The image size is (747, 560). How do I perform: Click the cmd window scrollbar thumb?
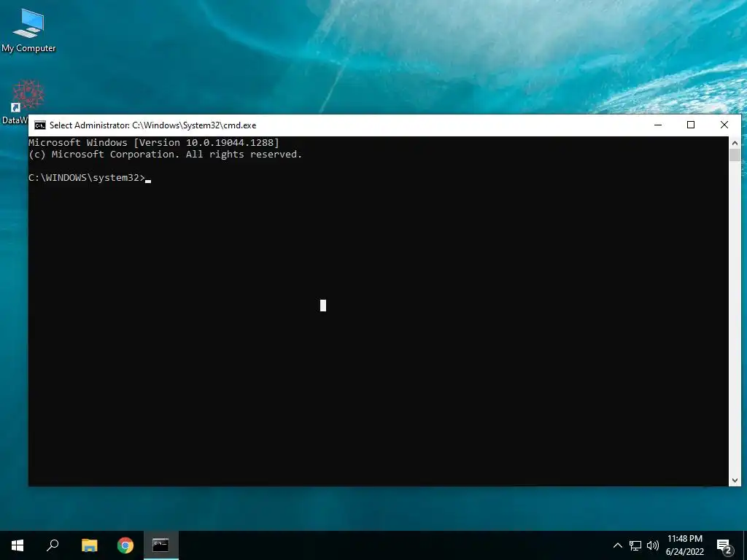(735, 155)
